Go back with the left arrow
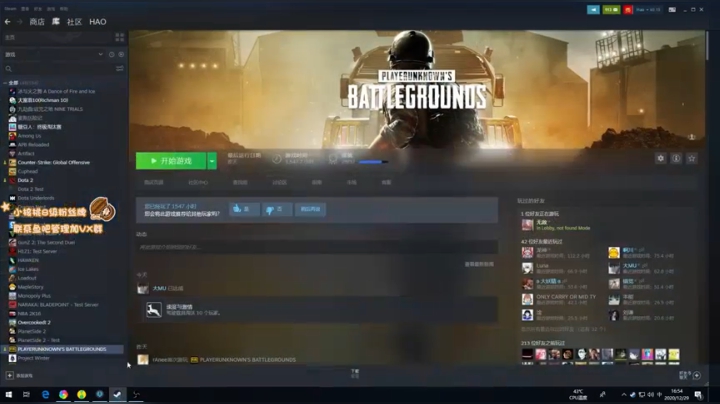720x404 pixels. tap(8, 22)
